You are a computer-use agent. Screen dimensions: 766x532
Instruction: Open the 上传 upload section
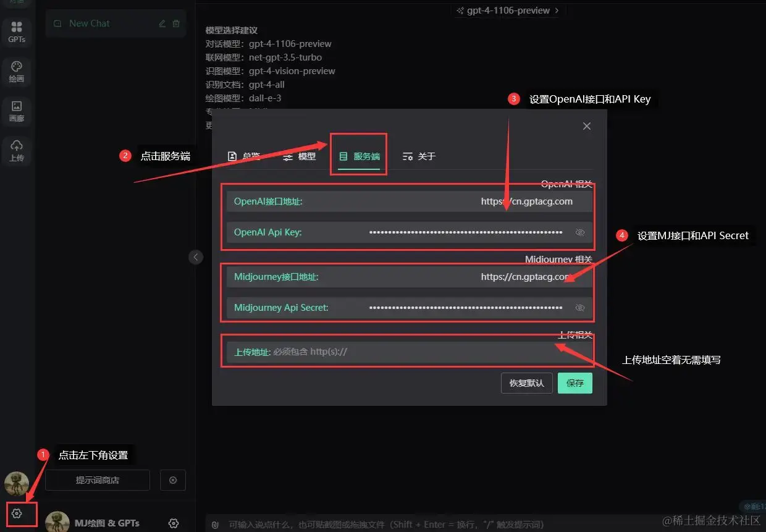pyautogui.click(x=17, y=151)
